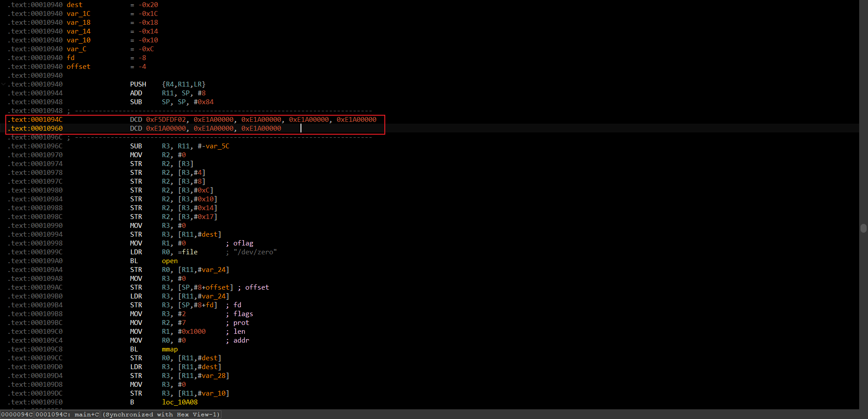The width and height of the screenshot is (868, 419).
Task: Click the 'var_C' variable definition
Action: (x=76, y=49)
